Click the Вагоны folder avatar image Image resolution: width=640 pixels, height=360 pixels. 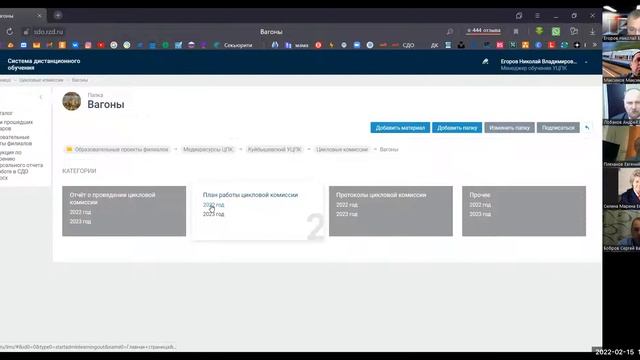click(71, 101)
